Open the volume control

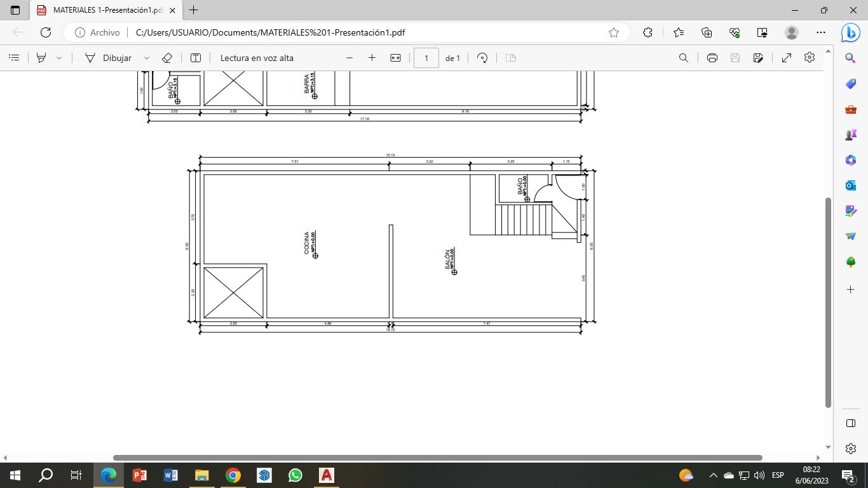tap(759, 475)
